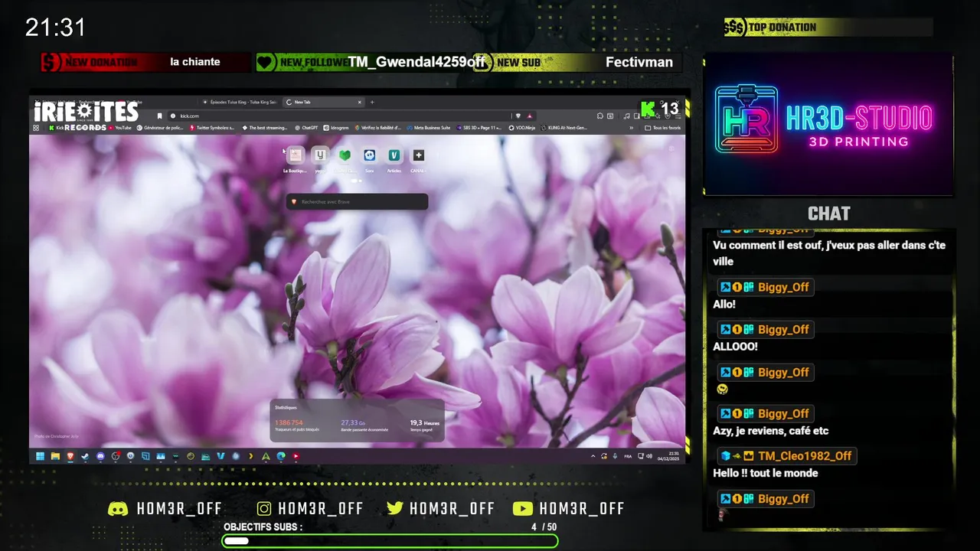Open the Windows Start menu

coord(40,456)
